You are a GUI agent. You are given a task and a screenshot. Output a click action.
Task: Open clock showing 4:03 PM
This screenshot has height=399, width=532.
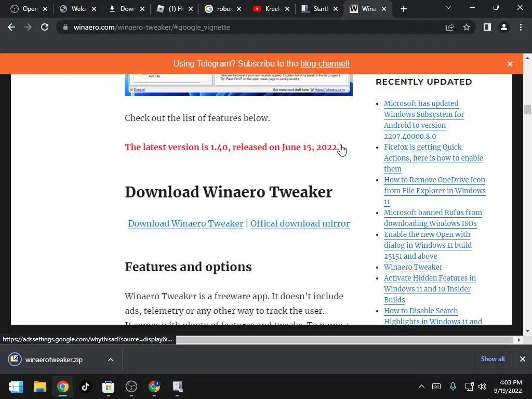[508, 387]
